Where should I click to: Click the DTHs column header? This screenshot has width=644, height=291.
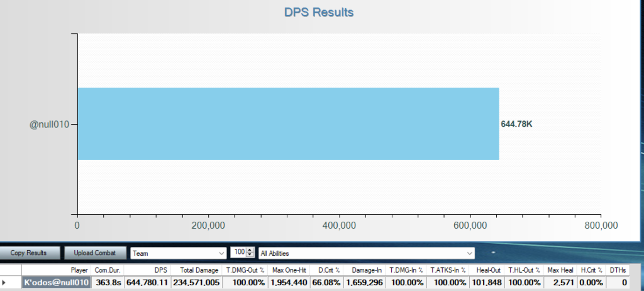(x=619, y=270)
